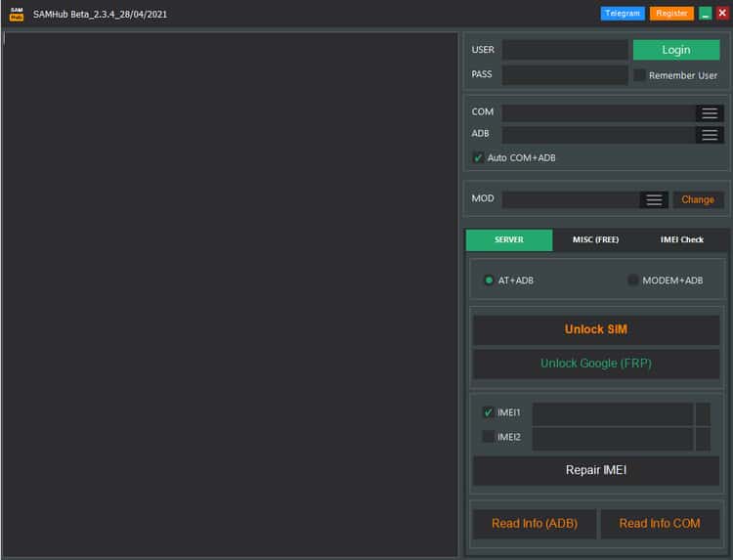733x560 pixels.
Task: Click inside the large log output area
Action: 230,294
